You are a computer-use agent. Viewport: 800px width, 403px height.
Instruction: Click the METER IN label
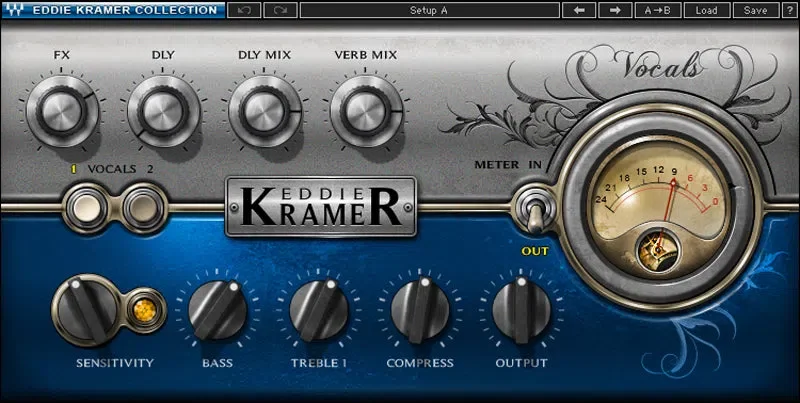click(x=508, y=164)
